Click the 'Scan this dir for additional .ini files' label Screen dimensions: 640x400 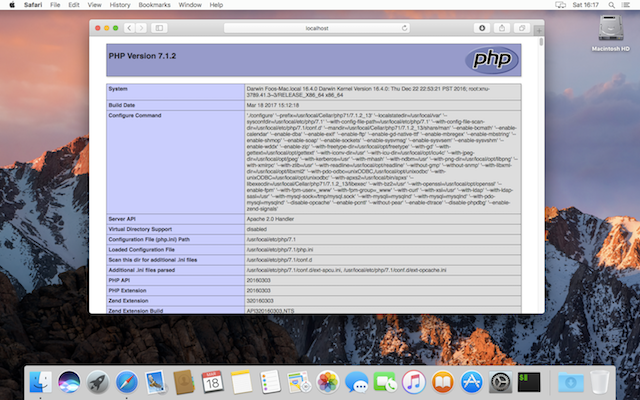[153, 260]
